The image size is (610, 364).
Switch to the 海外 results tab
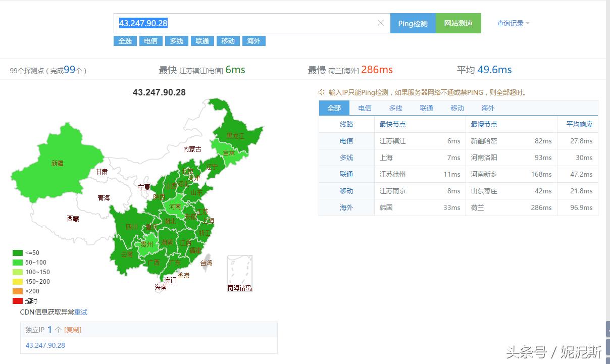pyautogui.click(x=487, y=108)
